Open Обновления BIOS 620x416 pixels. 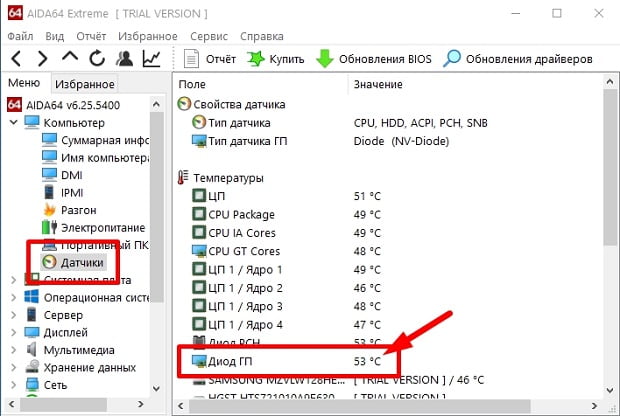click(x=374, y=59)
